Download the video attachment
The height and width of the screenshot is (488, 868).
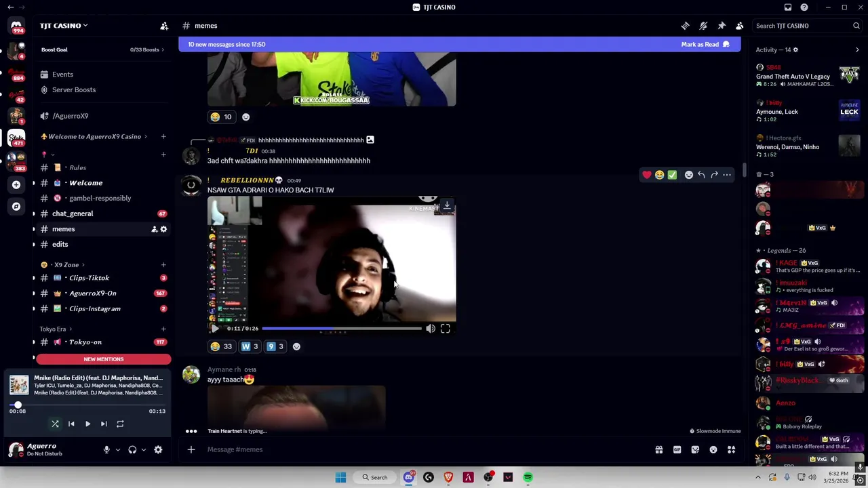coord(447,205)
